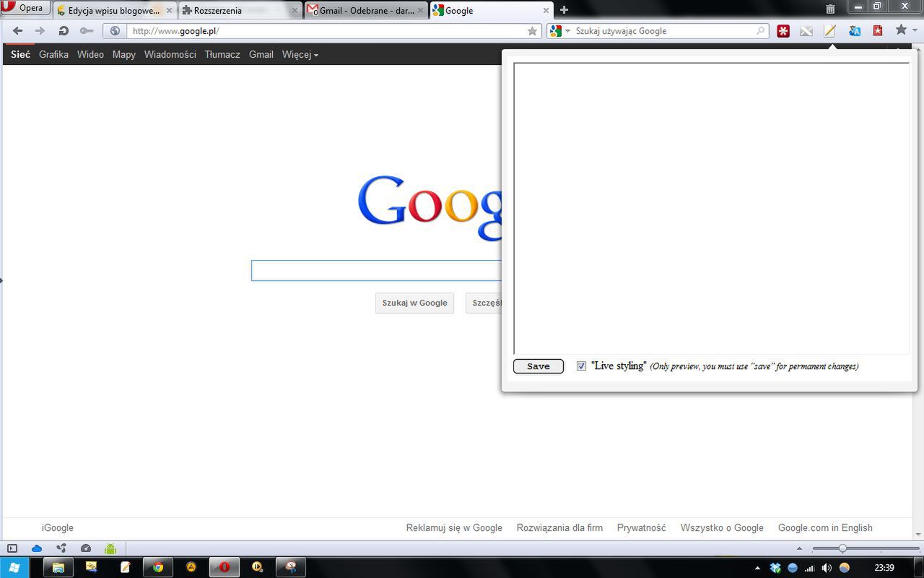Open the password wand key icon

[87, 31]
